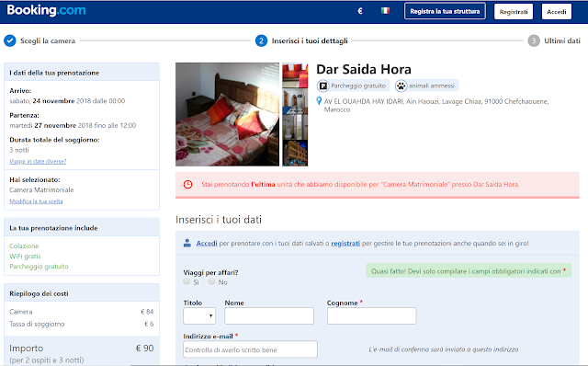Click the Tassa di soggiorno row
Image resolution: width=588 pixels, height=366 pixels.
pos(82,324)
